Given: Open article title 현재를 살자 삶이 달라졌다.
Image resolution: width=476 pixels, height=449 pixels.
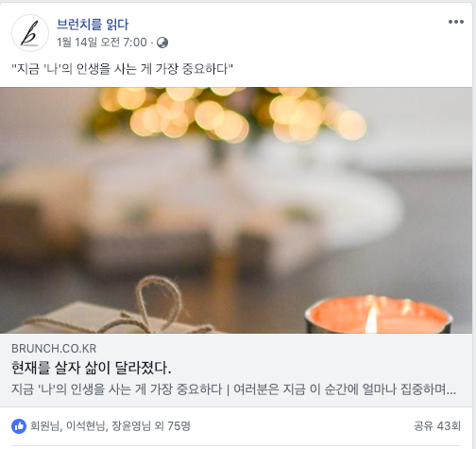Looking at the screenshot, I should pyautogui.click(x=92, y=368).
